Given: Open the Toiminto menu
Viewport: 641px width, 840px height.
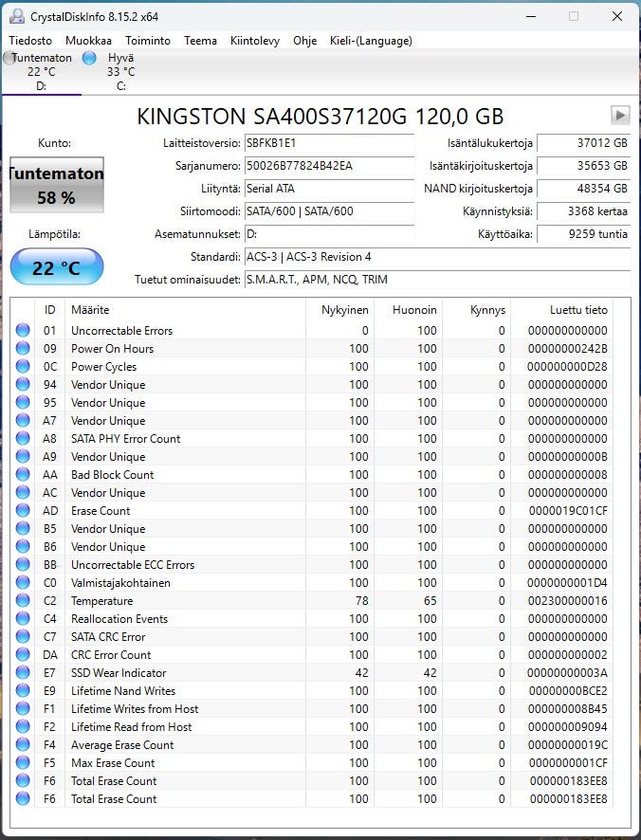Looking at the screenshot, I should (148, 41).
